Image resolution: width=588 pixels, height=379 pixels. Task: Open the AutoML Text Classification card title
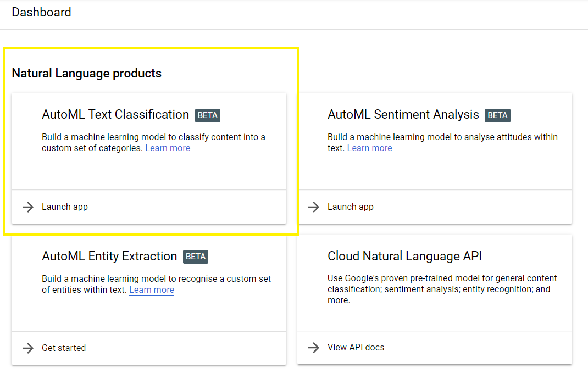[x=115, y=114]
